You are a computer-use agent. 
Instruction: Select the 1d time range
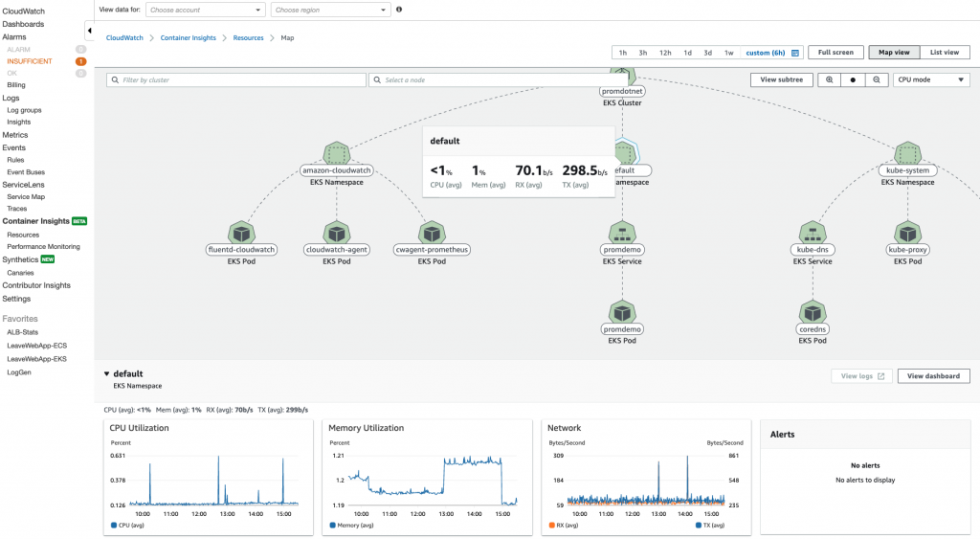687,54
